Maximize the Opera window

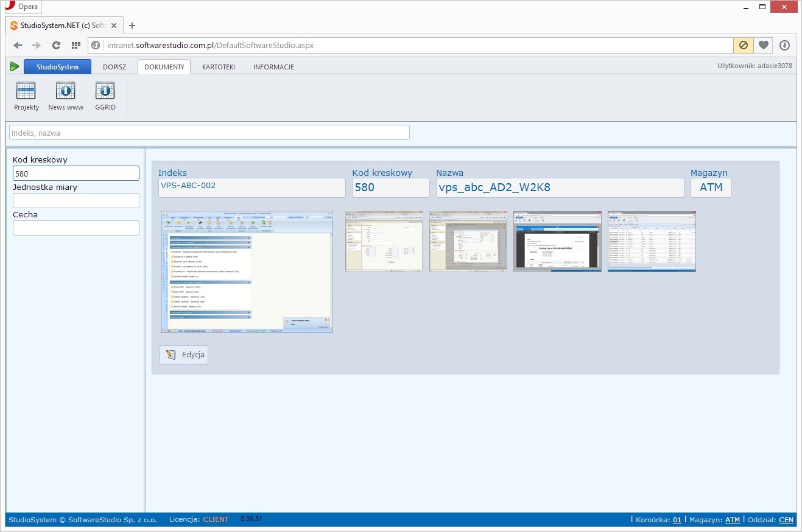pyautogui.click(x=761, y=7)
